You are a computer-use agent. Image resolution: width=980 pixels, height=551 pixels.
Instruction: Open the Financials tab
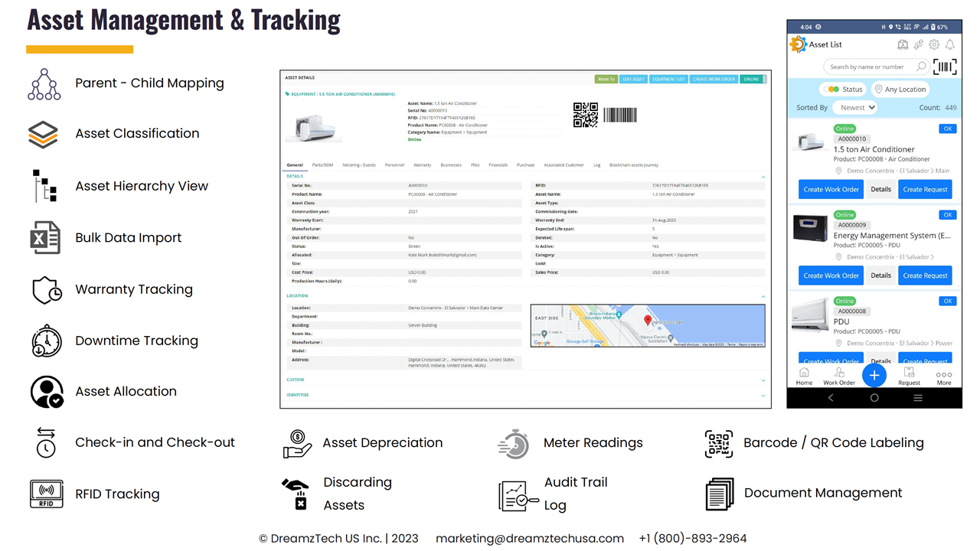pyautogui.click(x=498, y=165)
